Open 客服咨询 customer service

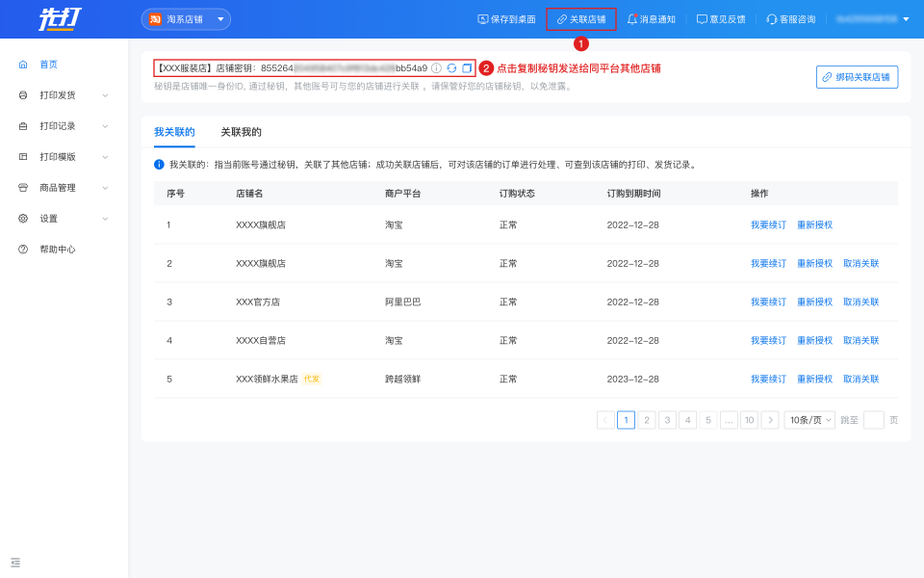click(790, 19)
